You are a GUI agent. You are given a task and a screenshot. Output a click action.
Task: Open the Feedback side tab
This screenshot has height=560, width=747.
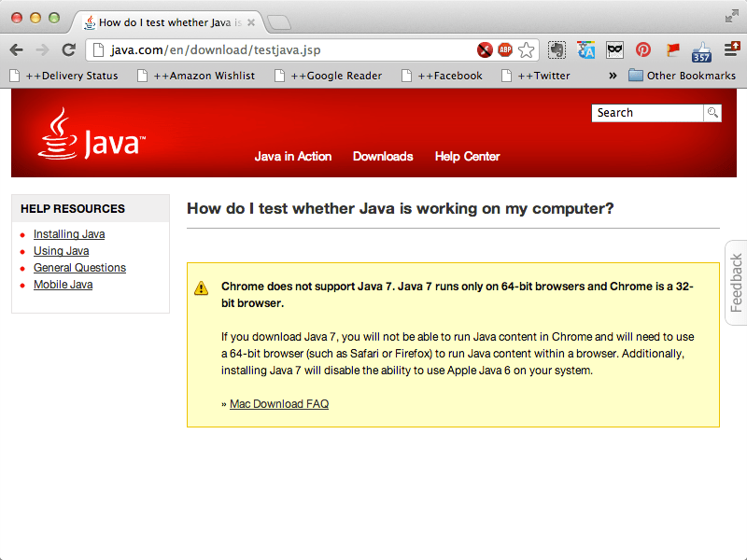[x=736, y=283]
